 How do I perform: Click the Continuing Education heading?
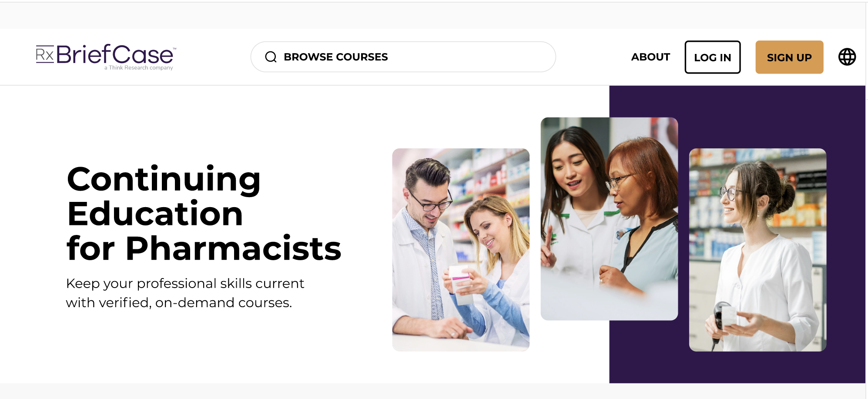point(164,196)
